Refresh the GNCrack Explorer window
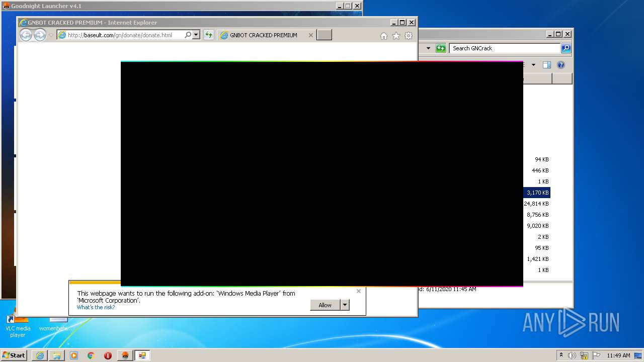 [x=441, y=48]
